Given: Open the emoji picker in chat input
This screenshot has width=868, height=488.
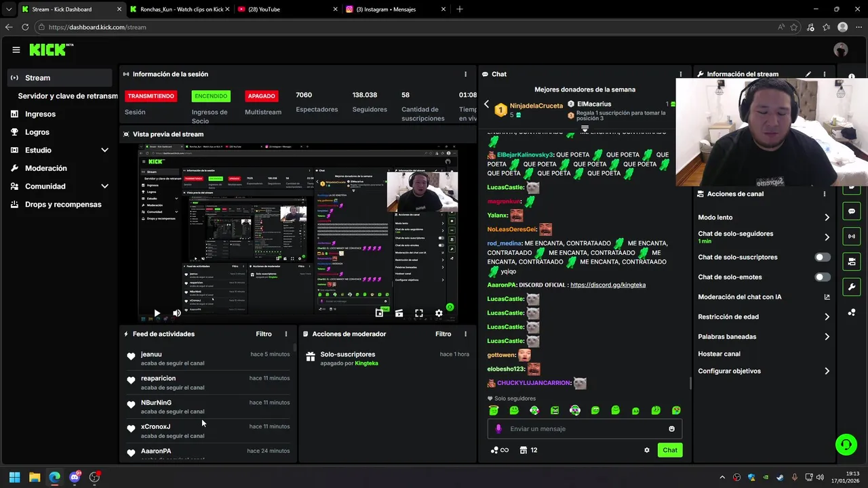Looking at the screenshot, I should pyautogui.click(x=672, y=428).
